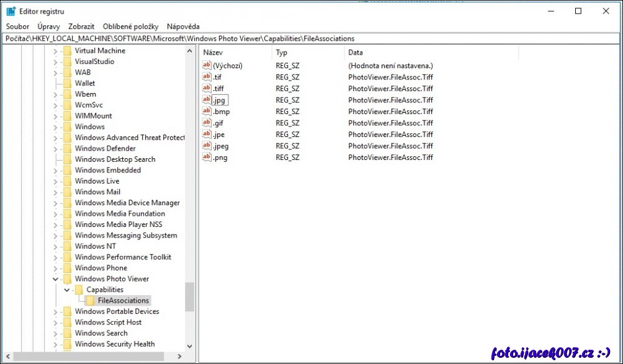The image size is (623, 364).
Task: Collapse the Capabilities subkey
Action: (x=66, y=290)
